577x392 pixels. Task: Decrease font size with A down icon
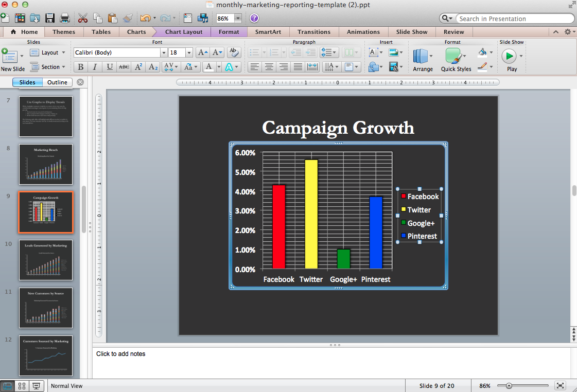tap(217, 52)
